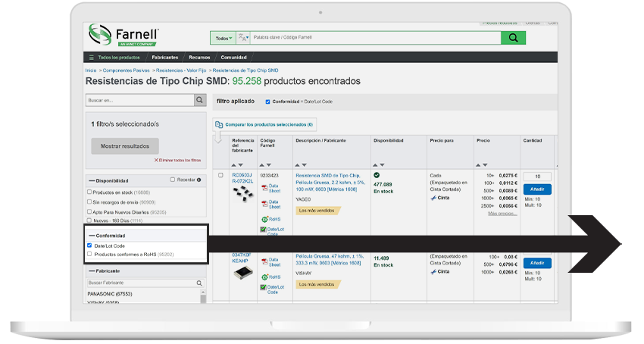
Task: Click Más precios link
Action: coord(502,214)
